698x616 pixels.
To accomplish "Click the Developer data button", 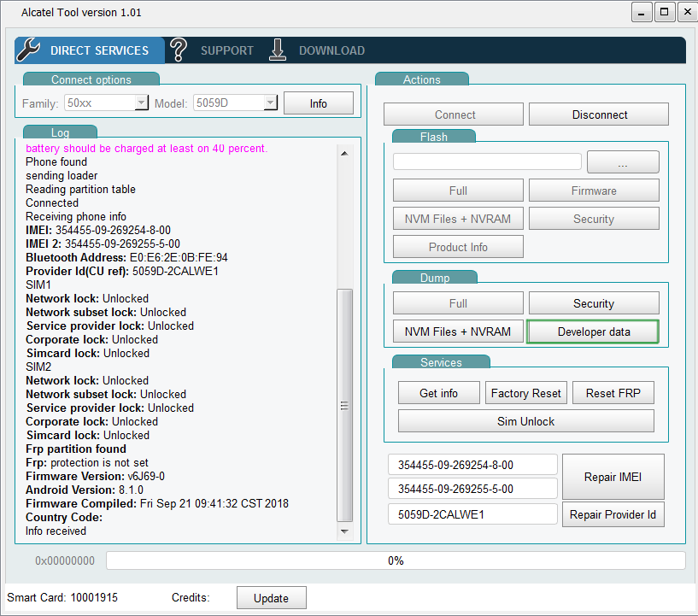I will pyautogui.click(x=593, y=331).
